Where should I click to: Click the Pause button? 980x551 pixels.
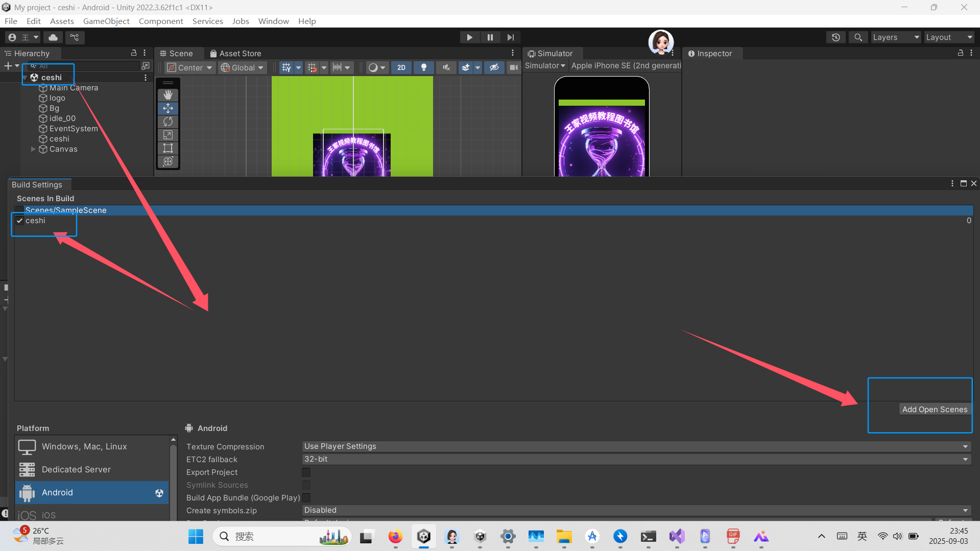(490, 37)
